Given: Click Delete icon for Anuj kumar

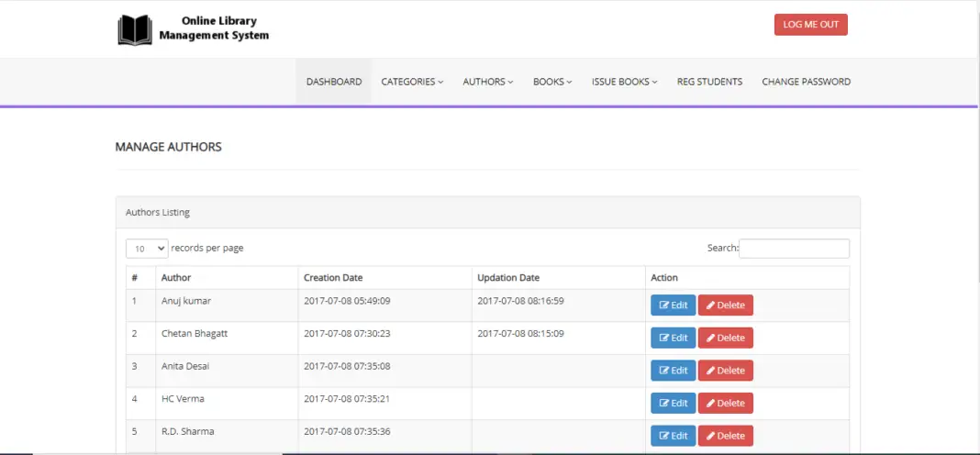Looking at the screenshot, I should click(x=710, y=305).
